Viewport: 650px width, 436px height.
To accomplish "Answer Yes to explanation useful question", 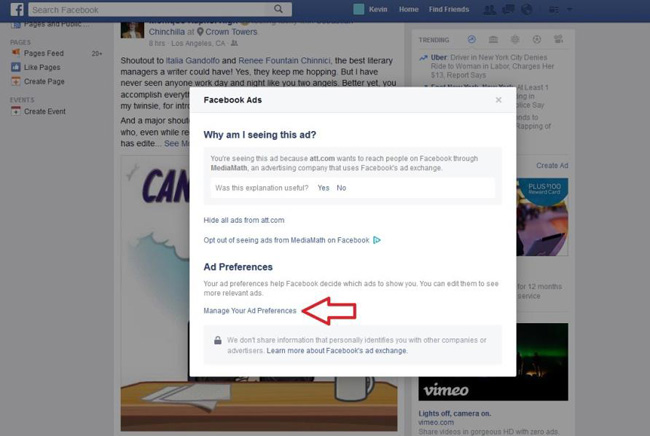I will [323, 188].
